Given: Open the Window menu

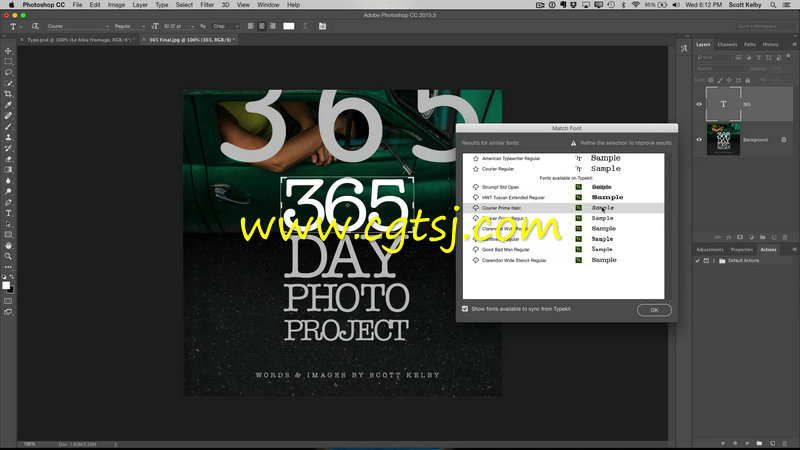Looking at the screenshot, I should click(268, 5).
